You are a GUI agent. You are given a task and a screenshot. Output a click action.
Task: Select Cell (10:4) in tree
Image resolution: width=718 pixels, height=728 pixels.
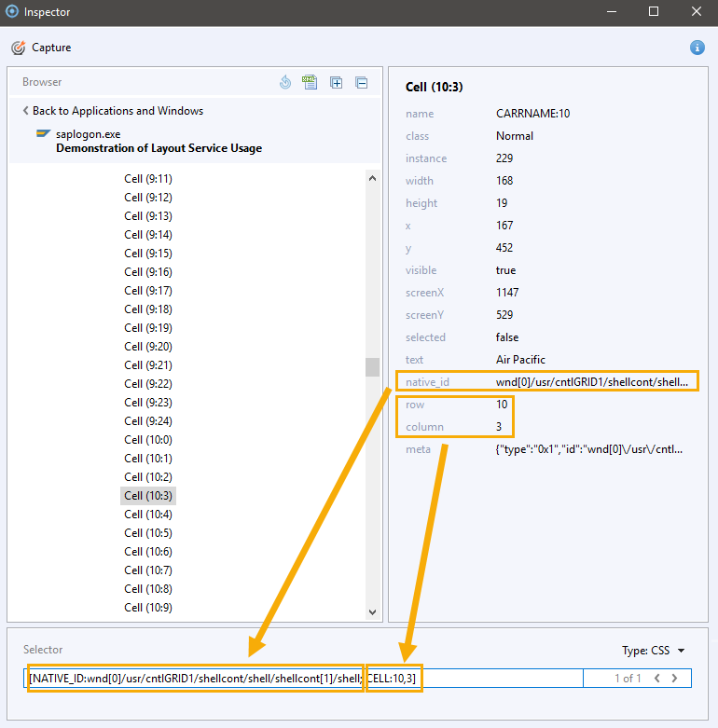[148, 515]
